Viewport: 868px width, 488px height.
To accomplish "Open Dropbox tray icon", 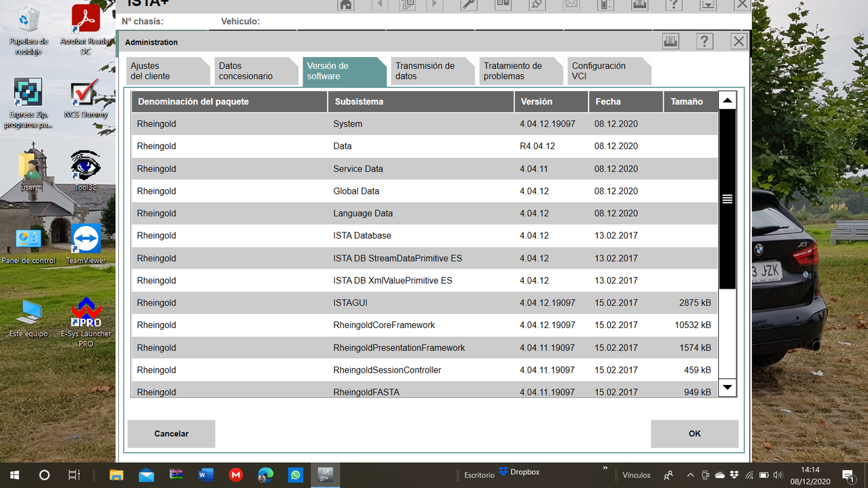I will tap(734, 475).
